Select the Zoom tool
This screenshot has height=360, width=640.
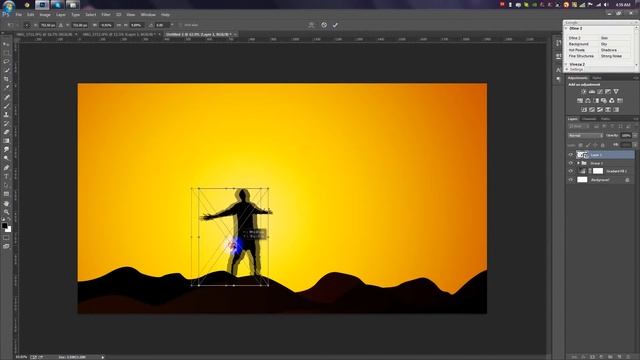[6, 212]
